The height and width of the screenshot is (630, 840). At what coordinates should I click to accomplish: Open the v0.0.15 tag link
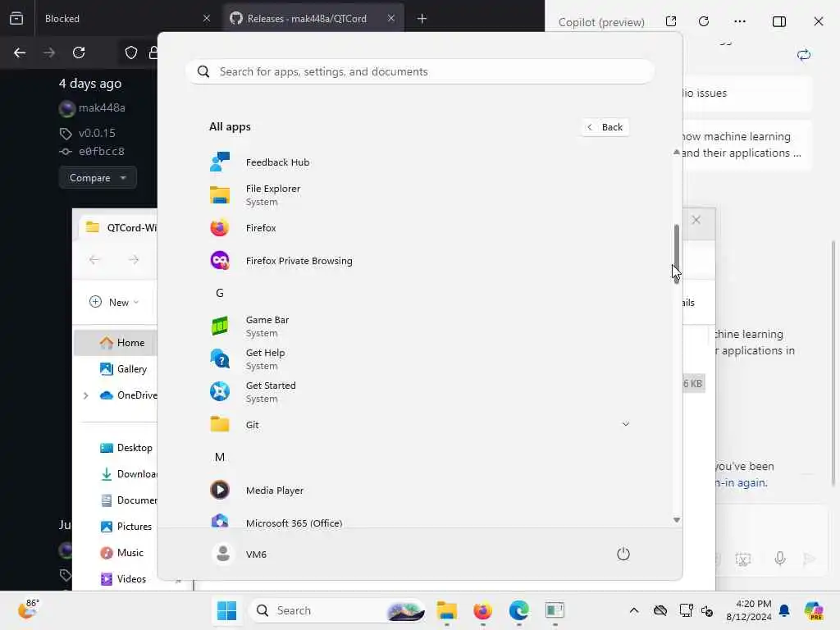pos(97,134)
